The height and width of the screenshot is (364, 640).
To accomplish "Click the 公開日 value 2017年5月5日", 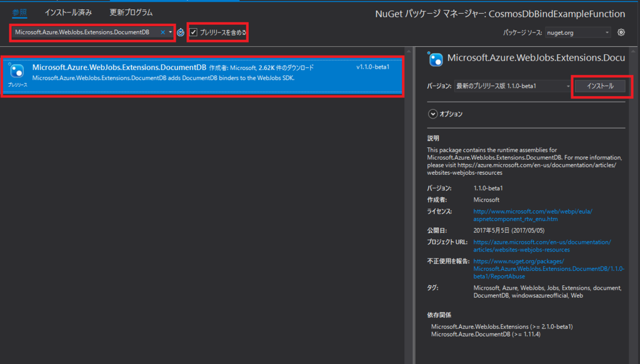I will pyautogui.click(x=509, y=231).
